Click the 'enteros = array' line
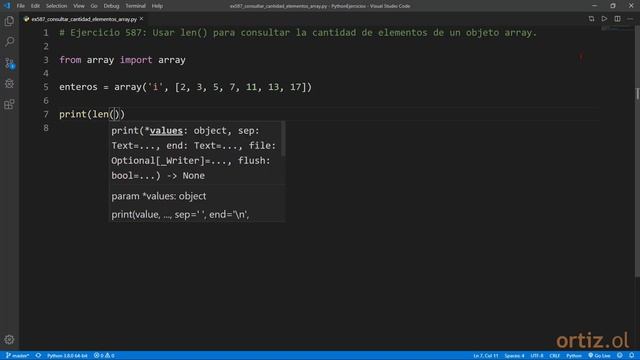The height and width of the screenshot is (360, 640). coord(185,87)
